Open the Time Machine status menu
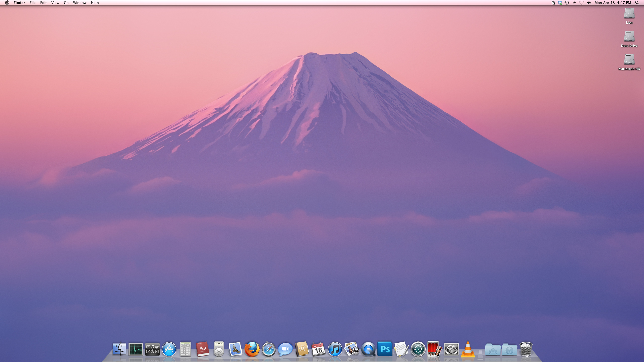This screenshot has height=362, width=644. [567, 3]
